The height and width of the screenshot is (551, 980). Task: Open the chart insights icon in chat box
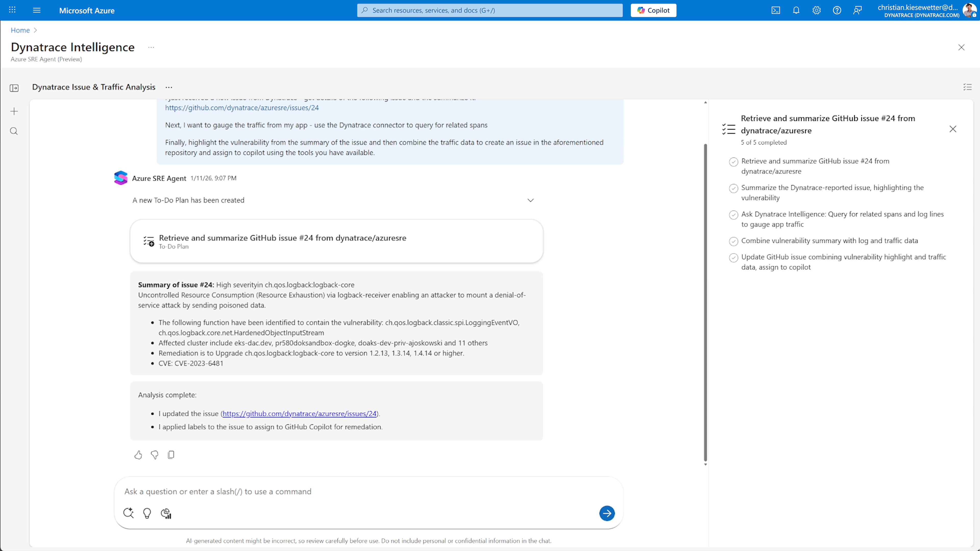(x=166, y=513)
